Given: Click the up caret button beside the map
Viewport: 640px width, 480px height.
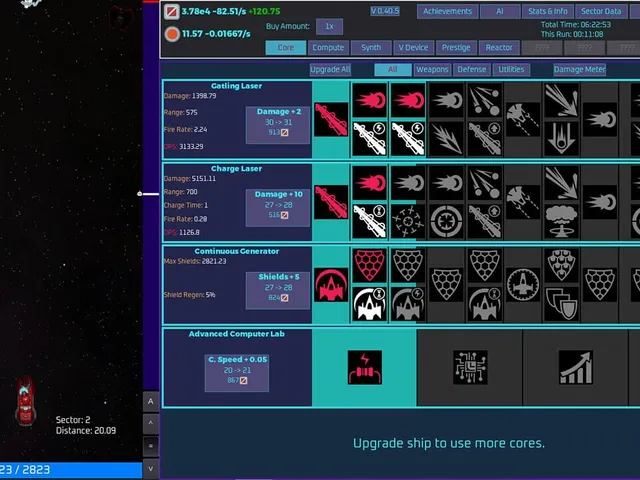Looking at the screenshot, I should click(x=151, y=423).
